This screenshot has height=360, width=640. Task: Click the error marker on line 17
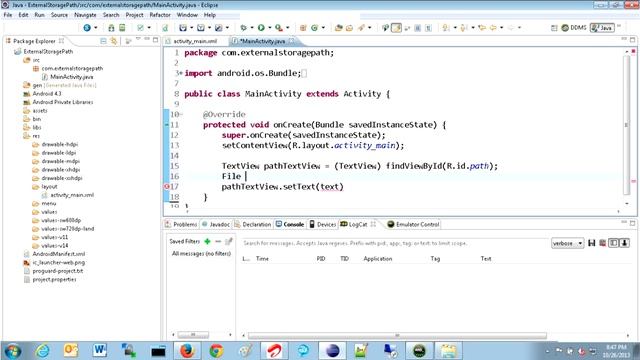click(167, 187)
